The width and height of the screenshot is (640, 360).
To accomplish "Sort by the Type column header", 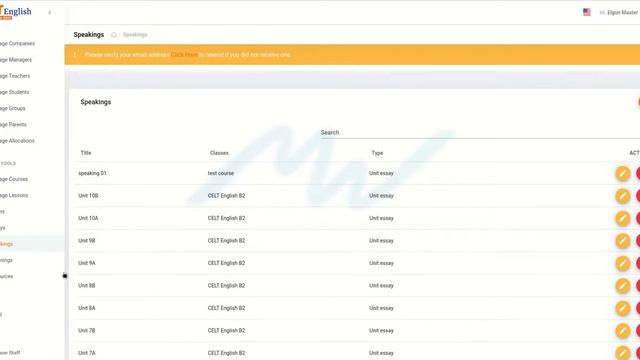I will pyautogui.click(x=378, y=153).
